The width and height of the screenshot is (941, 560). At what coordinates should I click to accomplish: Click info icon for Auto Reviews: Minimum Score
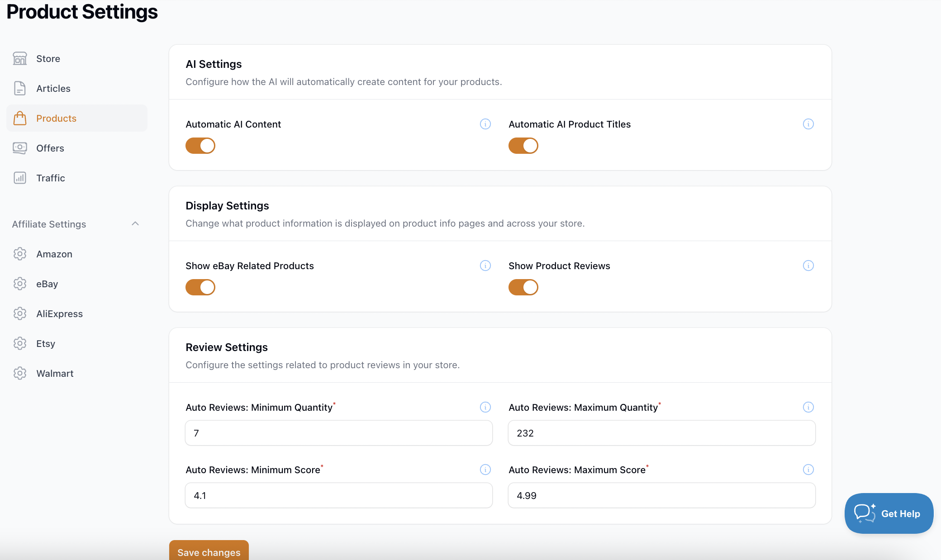click(x=485, y=470)
